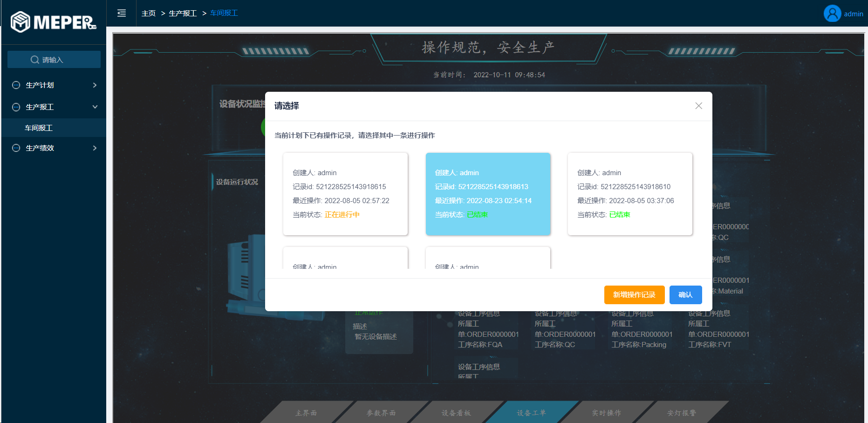Open the admin user avatar
This screenshot has height=423, width=868.
(x=832, y=14)
